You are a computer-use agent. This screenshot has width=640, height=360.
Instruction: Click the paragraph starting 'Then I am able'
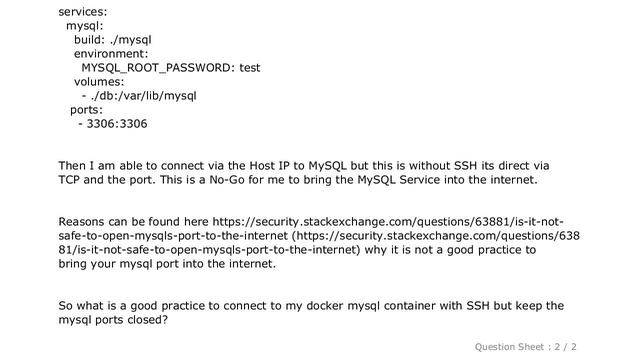[x=304, y=173]
